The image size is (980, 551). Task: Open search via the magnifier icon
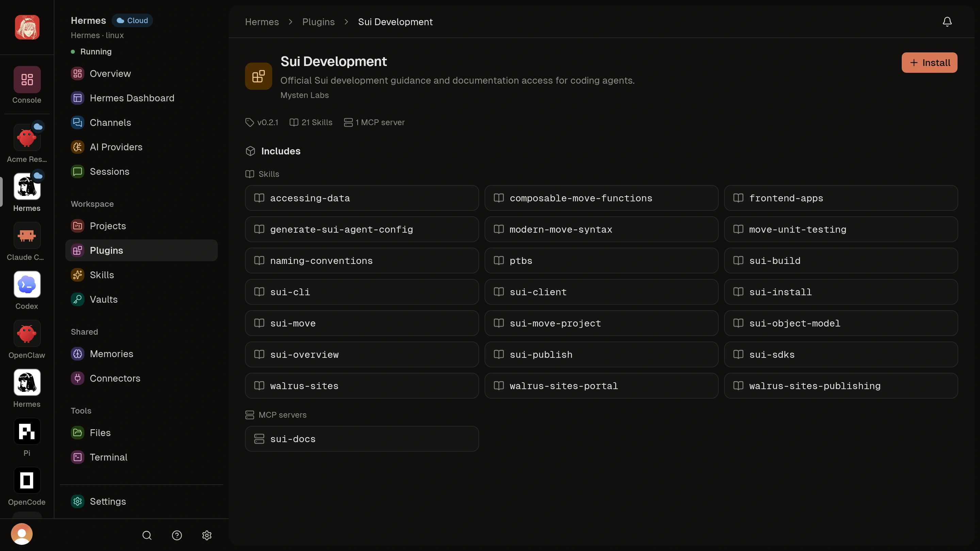(x=147, y=535)
